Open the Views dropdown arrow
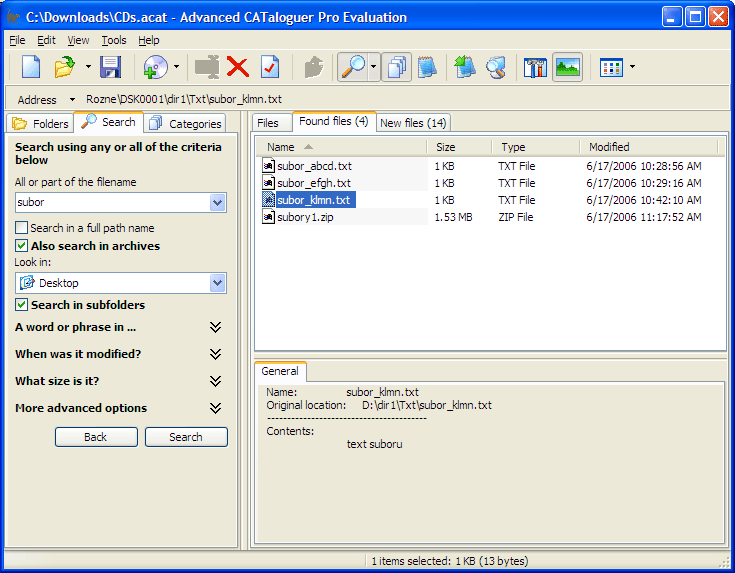The width and height of the screenshot is (735, 573). 632,67
